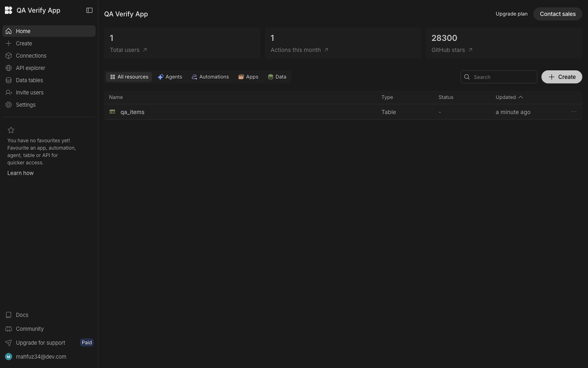This screenshot has width=588, height=368.
Task: Click the Connections cube icon
Action: click(x=9, y=56)
